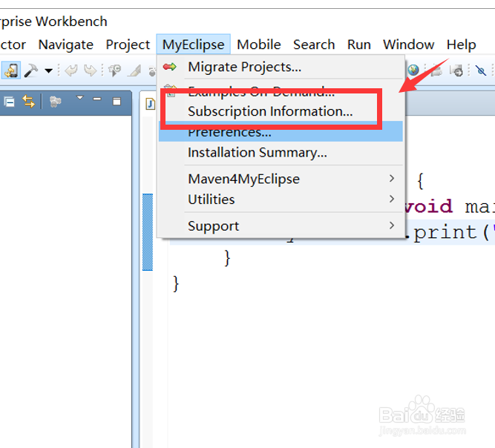Click the hammer build icon
Image resolution: width=495 pixels, height=448 pixels.
point(30,70)
